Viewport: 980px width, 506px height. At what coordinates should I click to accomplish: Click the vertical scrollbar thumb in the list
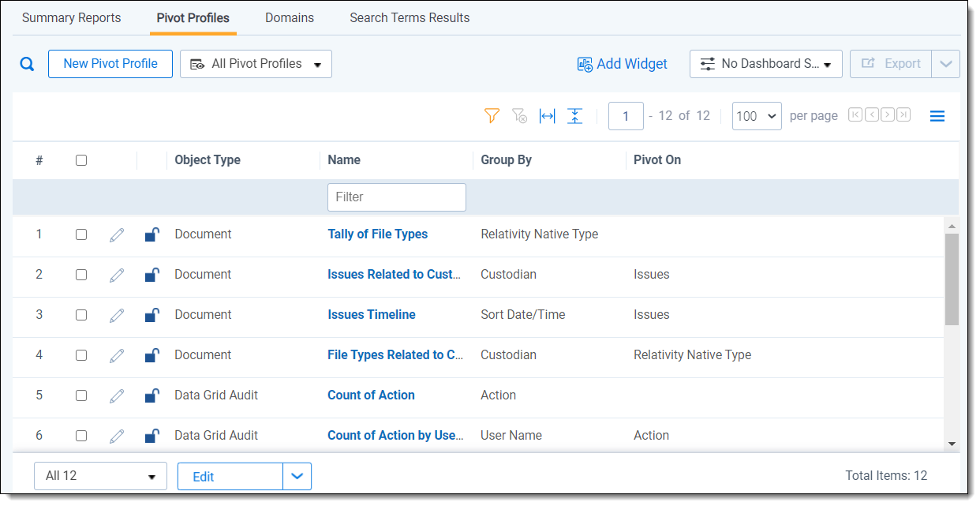(952, 278)
